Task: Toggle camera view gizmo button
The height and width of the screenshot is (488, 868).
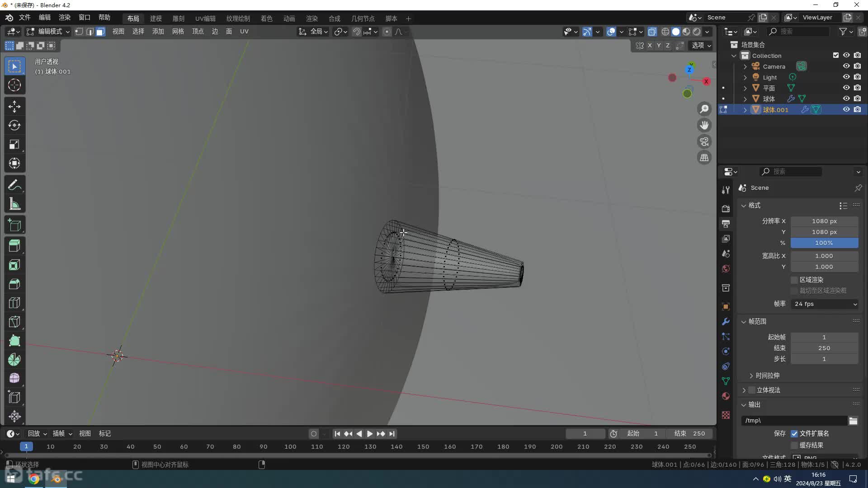Action: coord(704,141)
